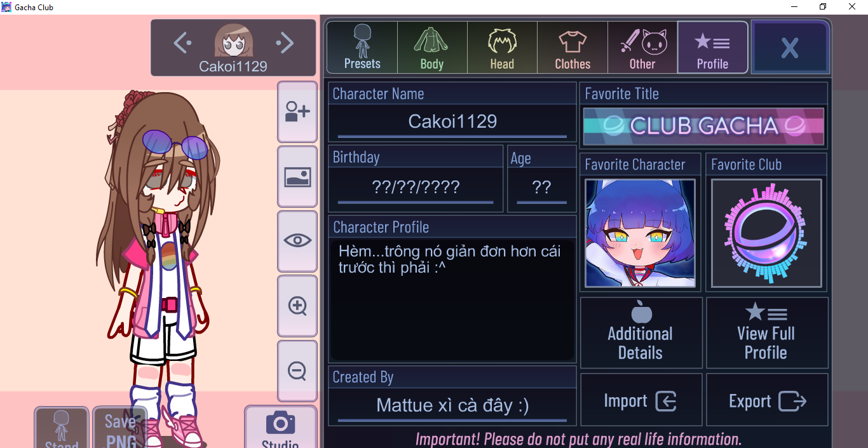Open the Other tab with sword icon
This screenshot has width=868, height=448.
pyautogui.click(x=642, y=48)
